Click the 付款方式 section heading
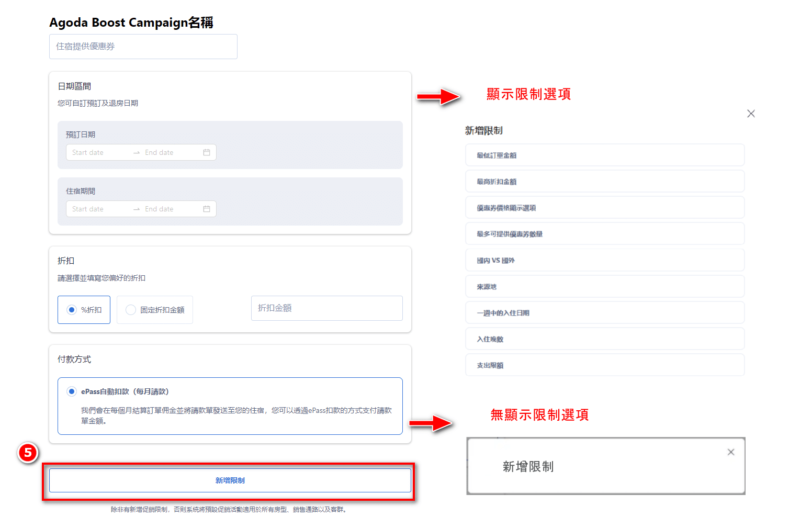Viewport: 812px width, 528px height. coord(74,360)
